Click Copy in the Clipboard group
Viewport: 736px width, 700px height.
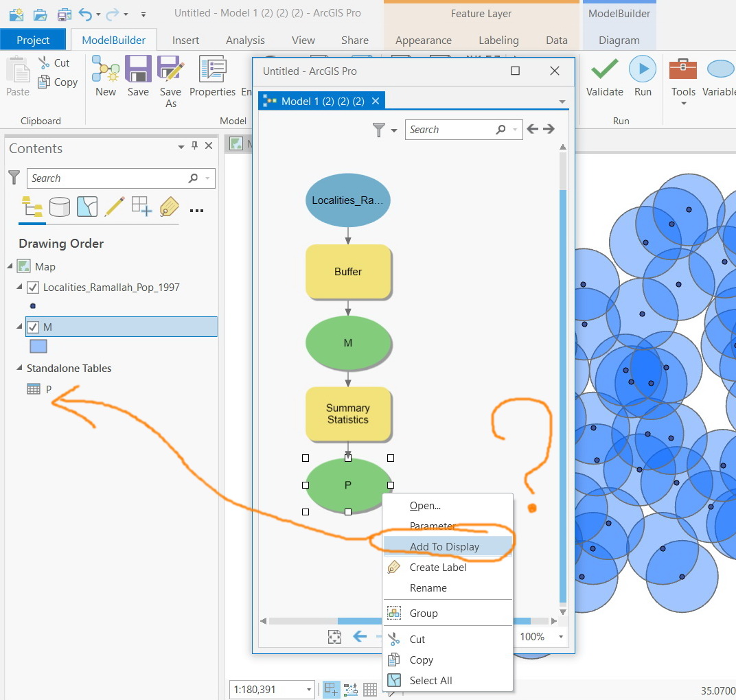pos(58,82)
